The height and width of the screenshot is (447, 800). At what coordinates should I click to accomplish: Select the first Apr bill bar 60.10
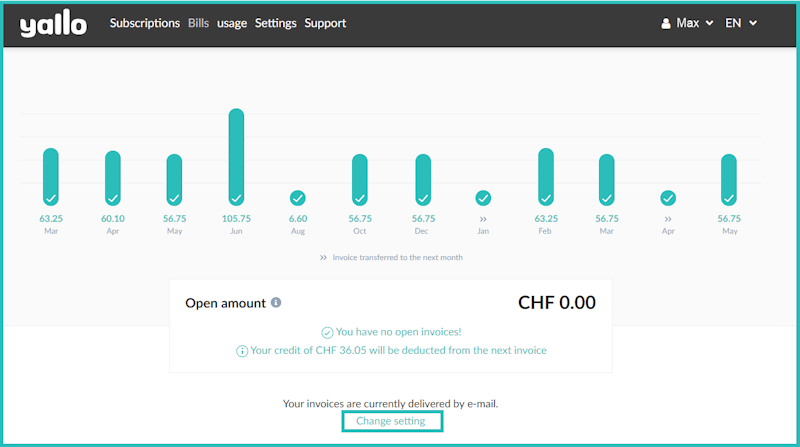(x=113, y=178)
